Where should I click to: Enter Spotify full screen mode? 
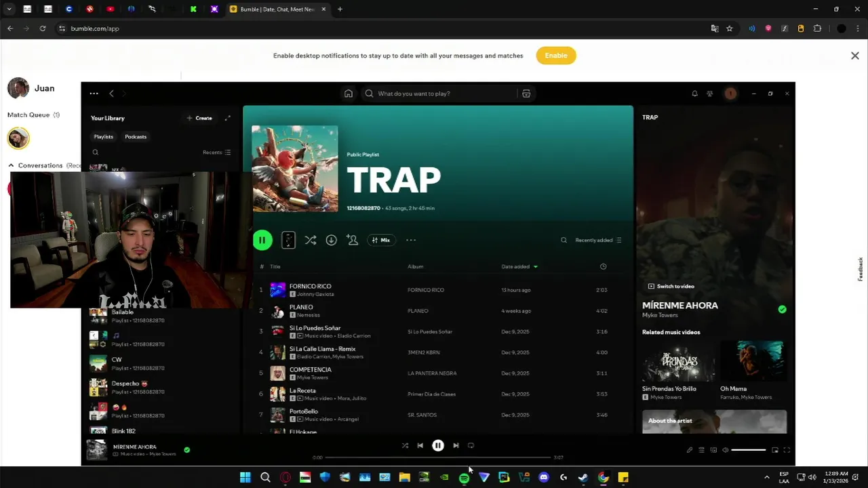pos(787,450)
